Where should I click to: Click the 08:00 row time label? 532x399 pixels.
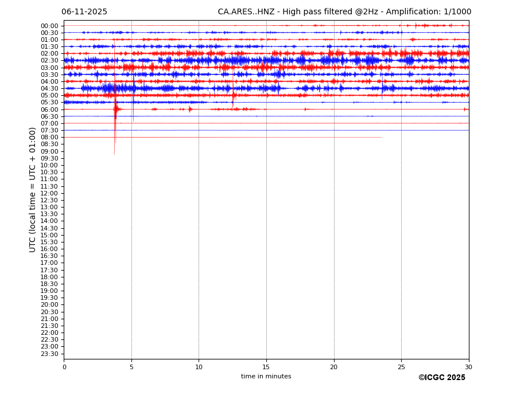(x=49, y=138)
